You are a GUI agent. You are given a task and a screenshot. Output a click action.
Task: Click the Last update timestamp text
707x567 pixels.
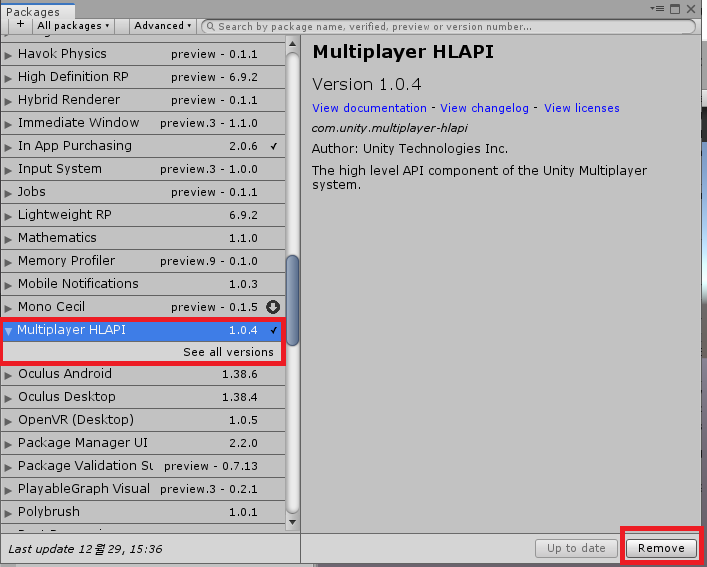click(x=85, y=549)
